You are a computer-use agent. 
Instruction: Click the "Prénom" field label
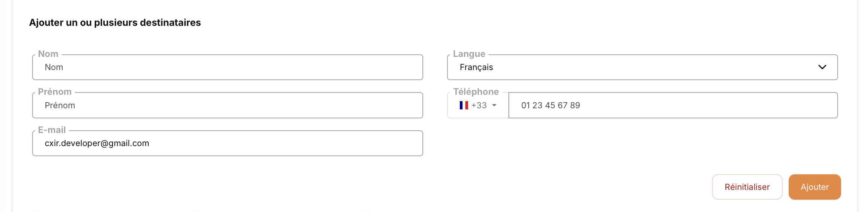(x=55, y=92)
